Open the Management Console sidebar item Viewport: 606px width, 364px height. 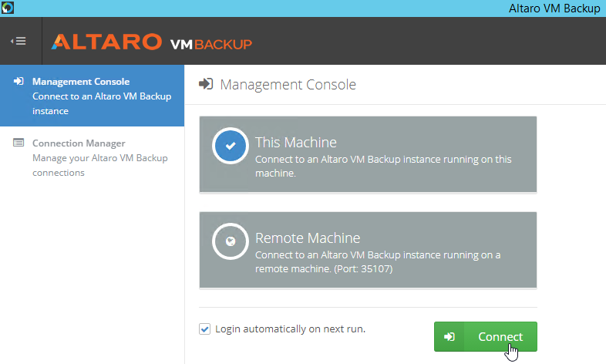pyautogui.click(x=92, y=96)
